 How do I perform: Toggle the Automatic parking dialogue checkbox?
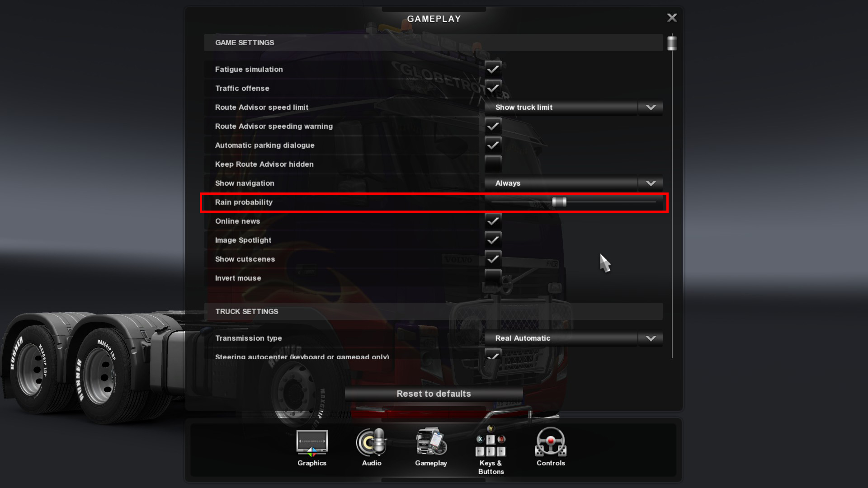pyautogui.click(x=493, y=145)
